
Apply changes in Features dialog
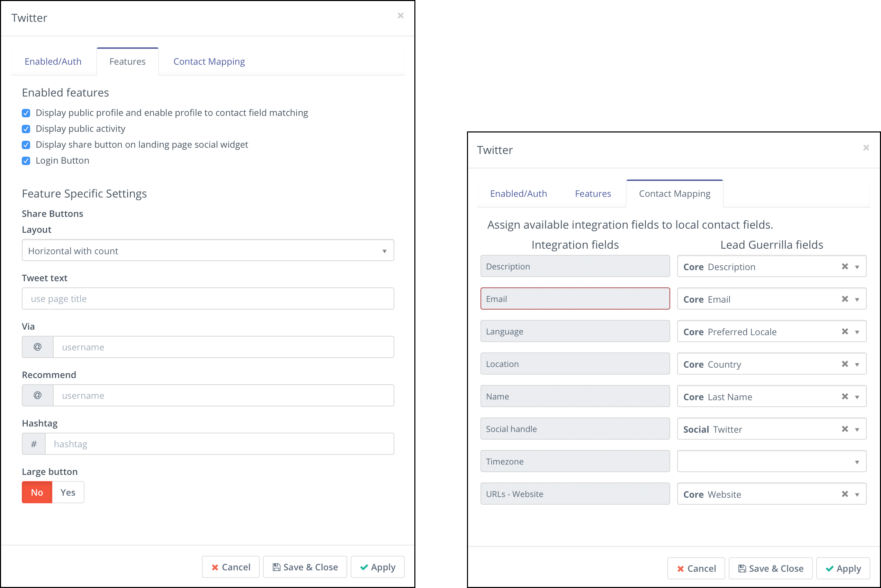click(x=377, y=567)
